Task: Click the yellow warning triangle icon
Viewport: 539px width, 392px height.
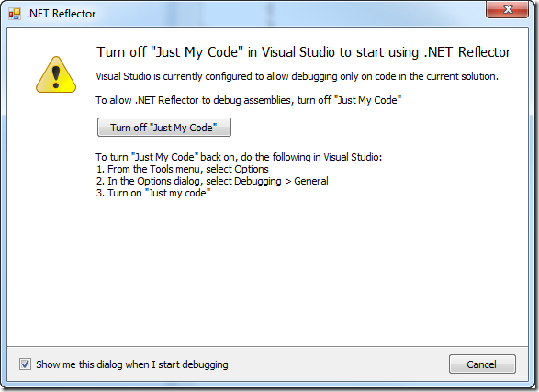Action: click(x=56, y=74)
